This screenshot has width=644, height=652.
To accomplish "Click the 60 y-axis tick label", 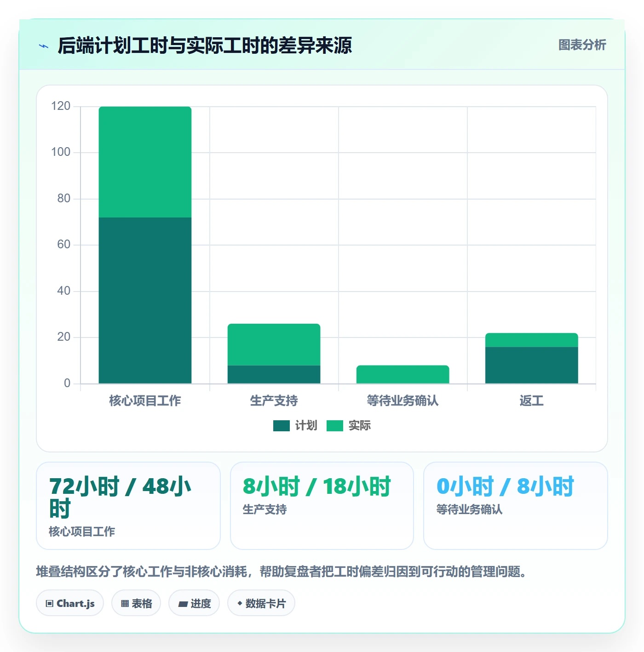I will 63,245.
